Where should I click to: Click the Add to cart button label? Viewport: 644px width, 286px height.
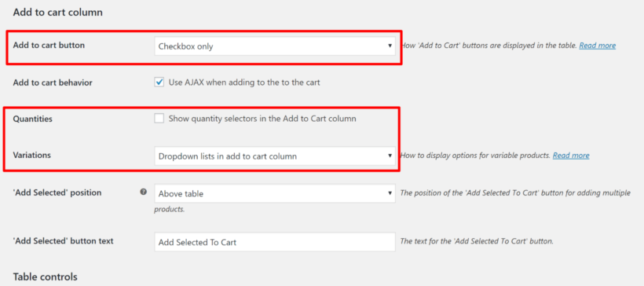tap(49, 46)
